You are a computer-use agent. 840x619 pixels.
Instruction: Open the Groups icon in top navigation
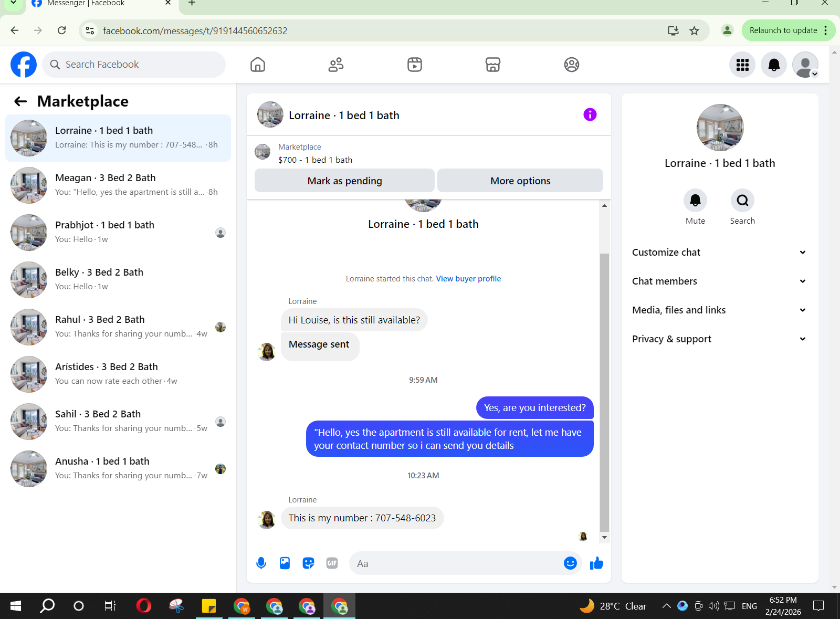click(572, 65)
